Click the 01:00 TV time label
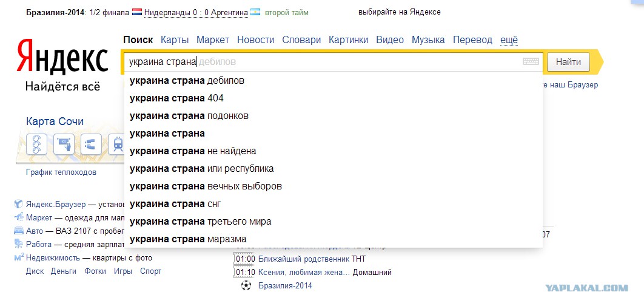The width and height of the screenshot is (644, 306). click(x=245, y=259)
